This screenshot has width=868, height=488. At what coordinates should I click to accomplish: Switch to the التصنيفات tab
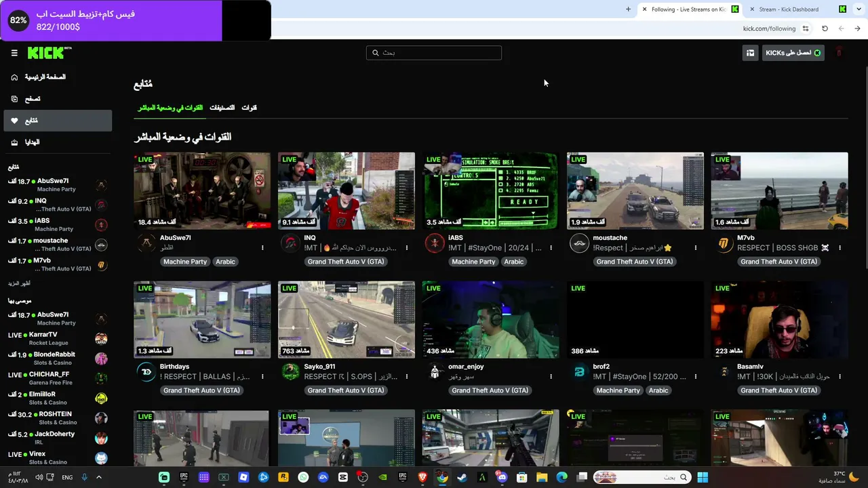(x=222, y=108)
